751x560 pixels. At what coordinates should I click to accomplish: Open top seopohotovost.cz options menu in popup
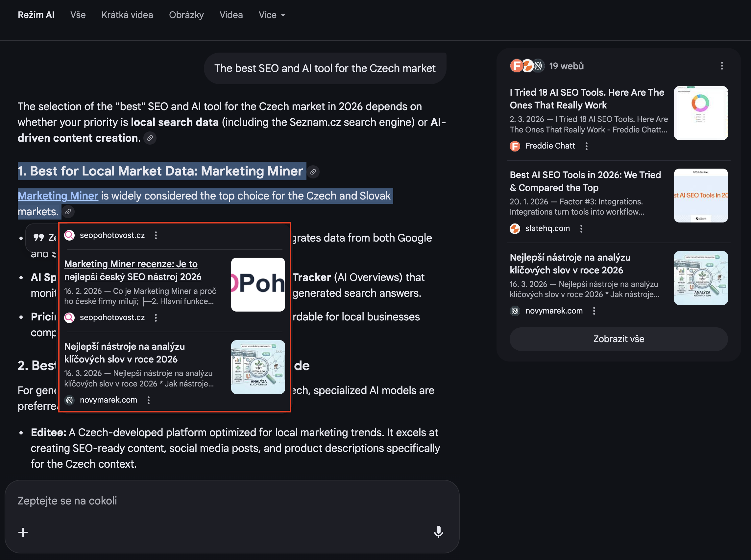pos(156,235)
